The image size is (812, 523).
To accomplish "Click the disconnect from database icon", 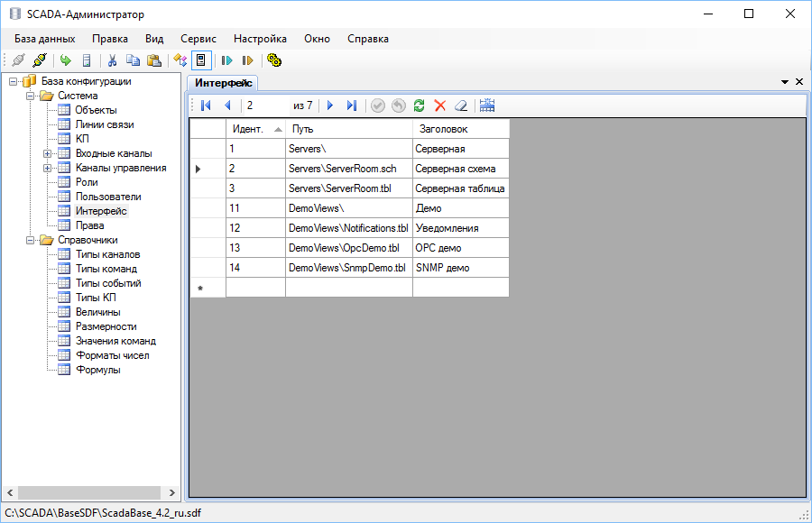I will pyautogui.click(x=40, y=60).
